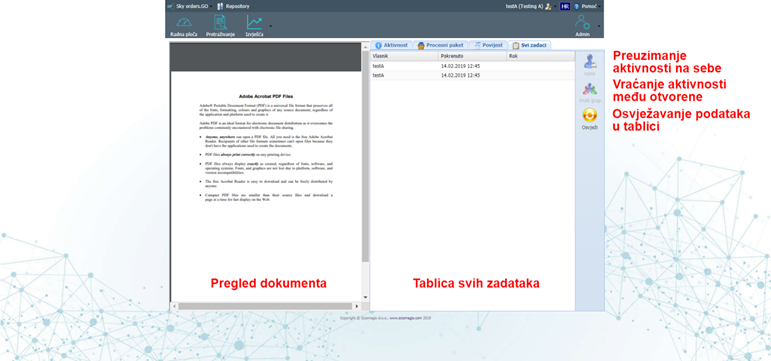The height and width of the screenshot is (361, 771).
Task: Sort by the Rok column header
Action: click(x=540, y=56)
